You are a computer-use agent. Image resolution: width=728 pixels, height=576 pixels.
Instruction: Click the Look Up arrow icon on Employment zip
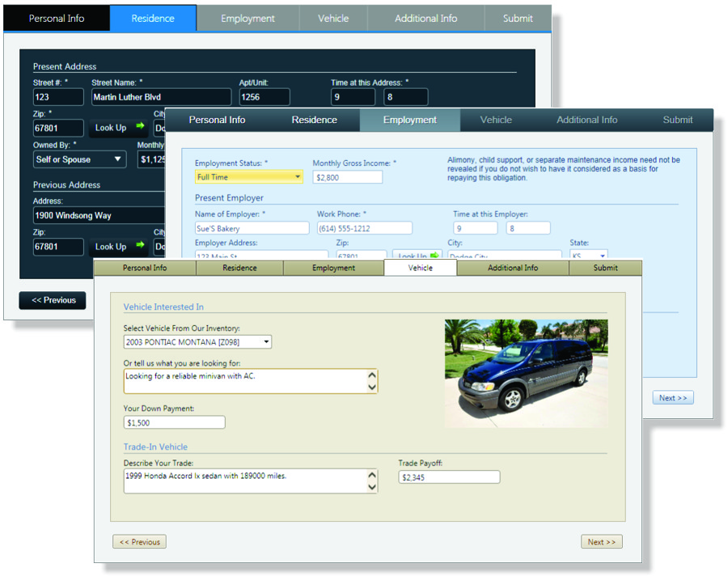point(436,254)
